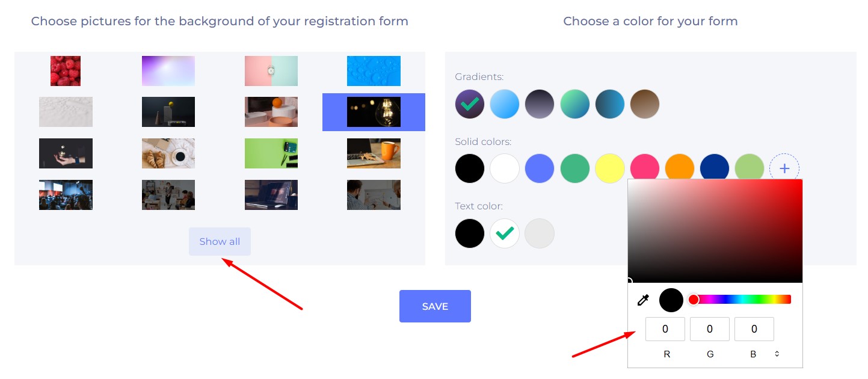
Task: Pick the light blue gradient swatch
Action: pyautogui.click(x=505, y=105)
